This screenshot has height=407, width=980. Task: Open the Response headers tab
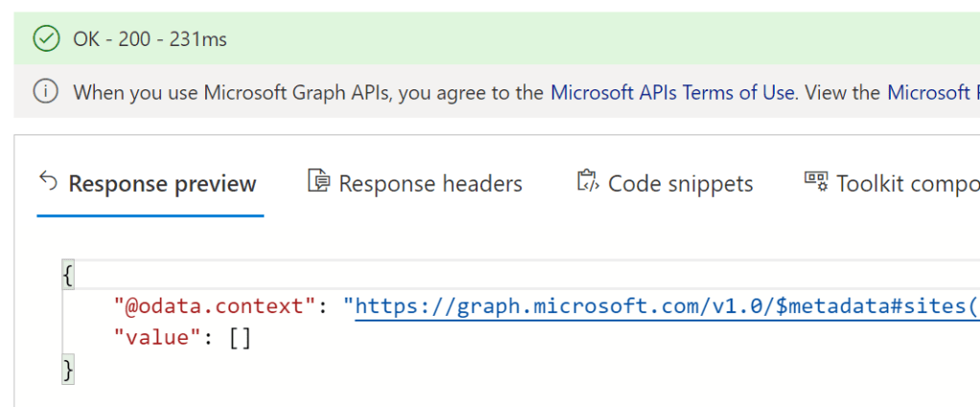coord(430,183)
